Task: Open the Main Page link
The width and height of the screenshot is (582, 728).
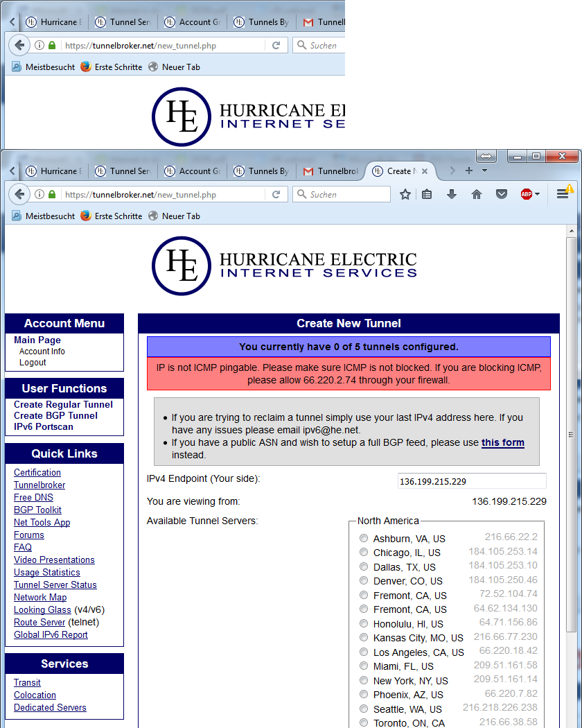Action: point(37,340)
